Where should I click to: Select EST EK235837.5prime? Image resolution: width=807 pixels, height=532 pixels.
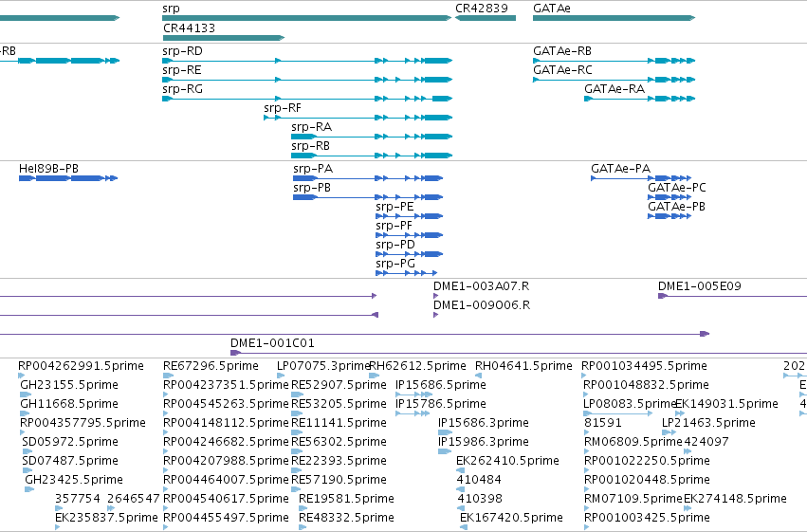coord(58,527)
